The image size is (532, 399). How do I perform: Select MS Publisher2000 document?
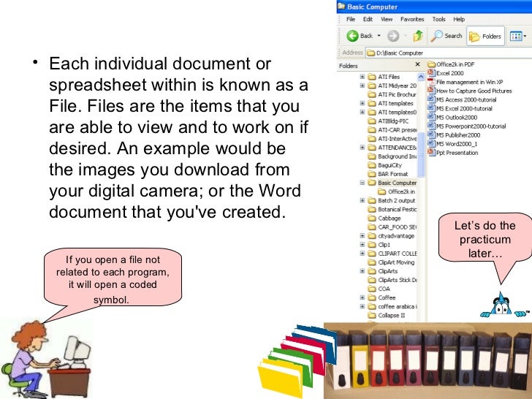pyautogui.click(x=454, y=134)
